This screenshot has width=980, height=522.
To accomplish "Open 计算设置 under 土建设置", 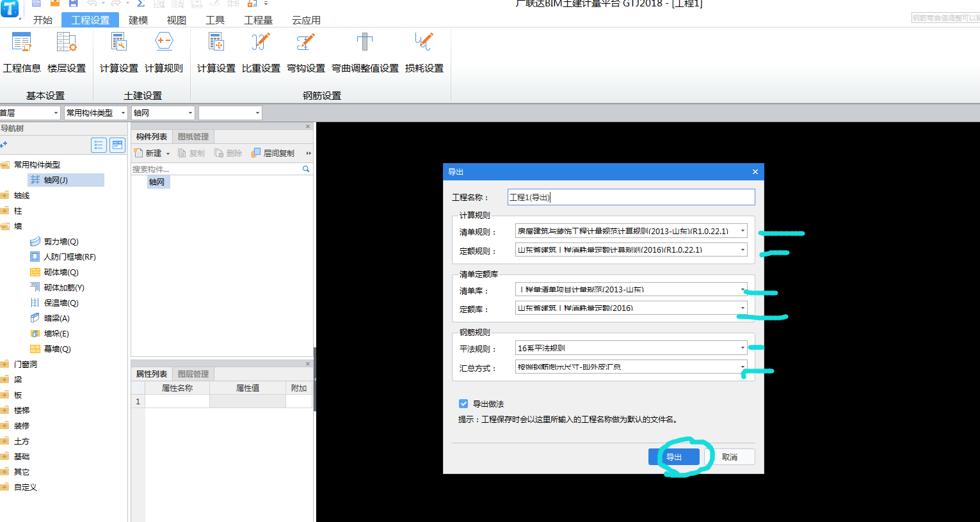I will (x=119, y=52).
